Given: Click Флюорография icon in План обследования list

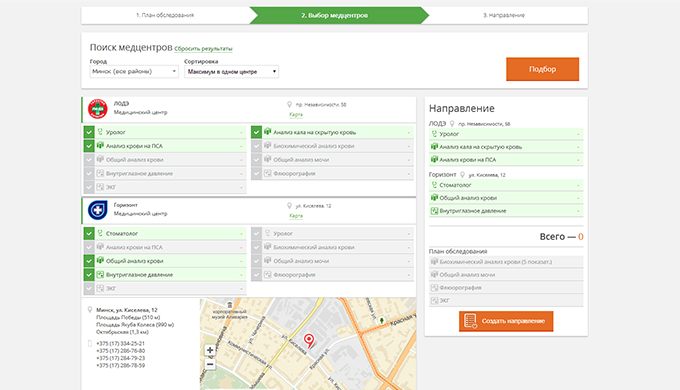Looking at the screenshot, I should (x=434, y=288).
